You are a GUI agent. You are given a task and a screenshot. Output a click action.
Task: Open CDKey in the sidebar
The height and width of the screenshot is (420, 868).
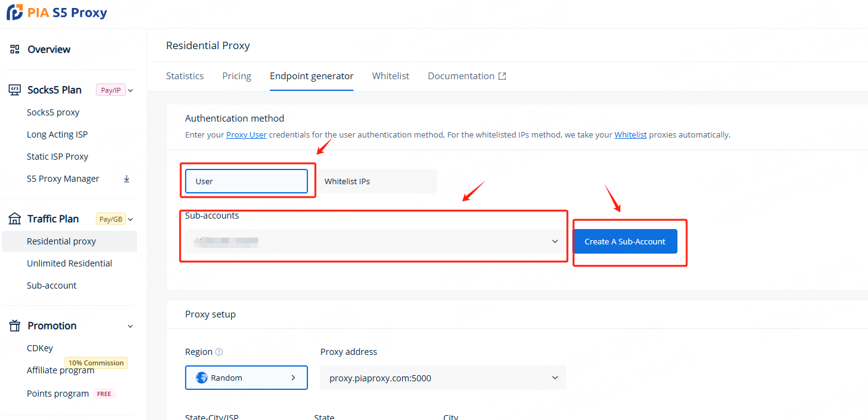(40, 348)
